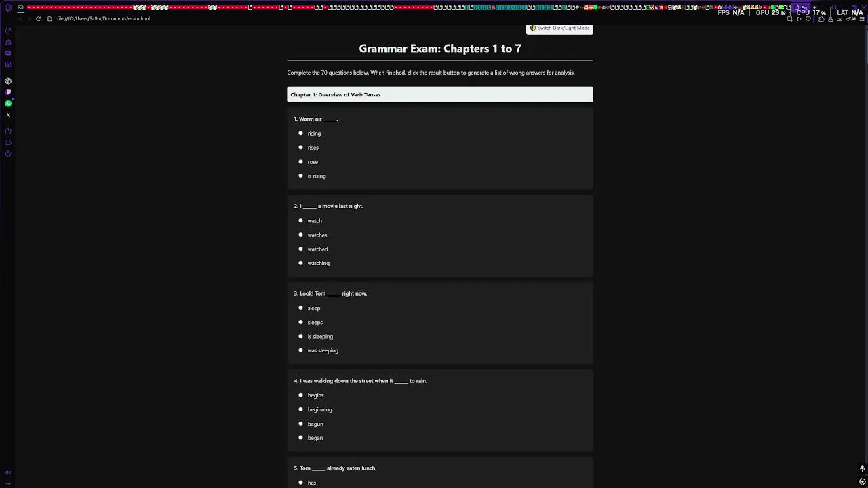The image size is (868, 488).
Task: Select "rising" for question 1
Action: (x=300, y=134)
